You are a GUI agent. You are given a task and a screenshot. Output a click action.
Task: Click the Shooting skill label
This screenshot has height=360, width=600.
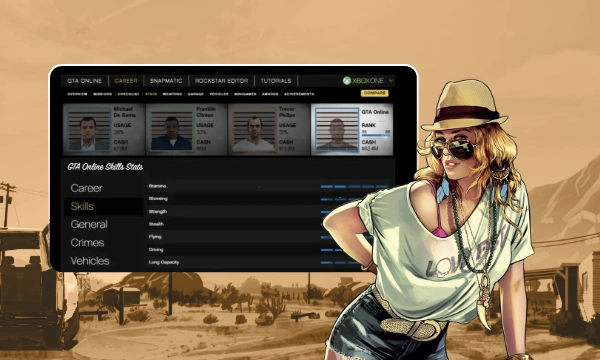[x=158, y=199]
